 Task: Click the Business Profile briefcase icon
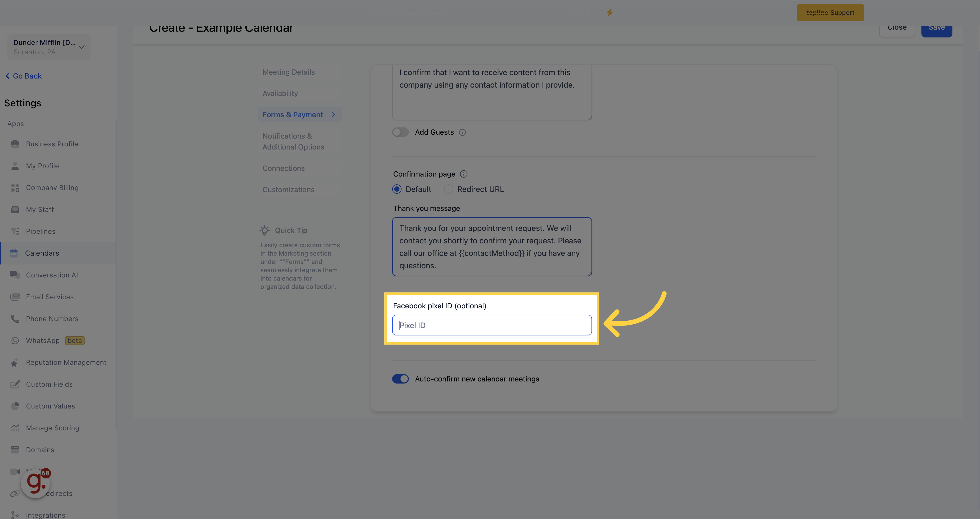[15, 144]
